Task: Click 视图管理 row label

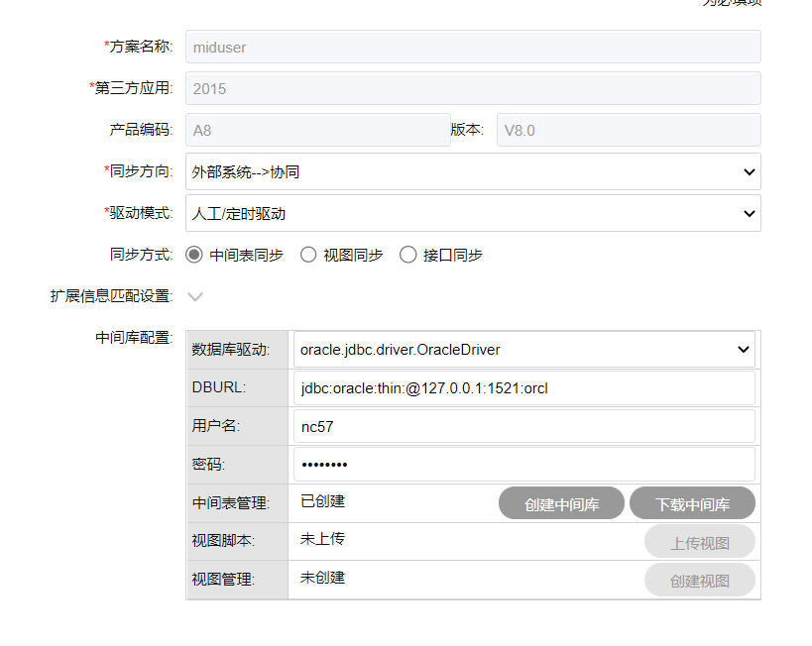Action: (223, 579)
